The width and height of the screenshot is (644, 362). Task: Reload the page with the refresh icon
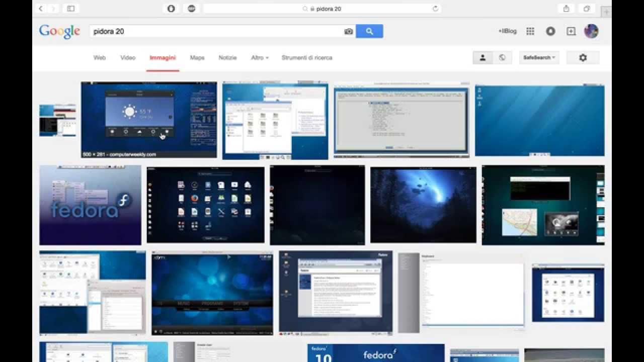tap(435, 9)
